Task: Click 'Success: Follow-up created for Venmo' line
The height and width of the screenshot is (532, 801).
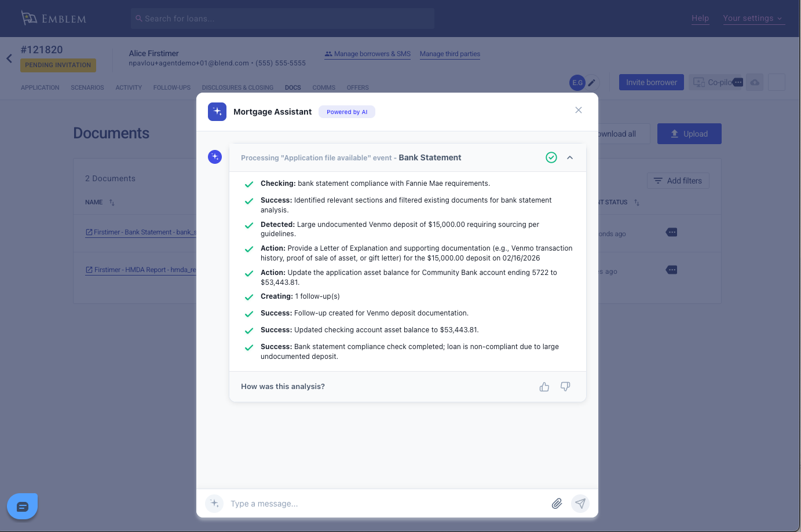Action: pos(364,313)
